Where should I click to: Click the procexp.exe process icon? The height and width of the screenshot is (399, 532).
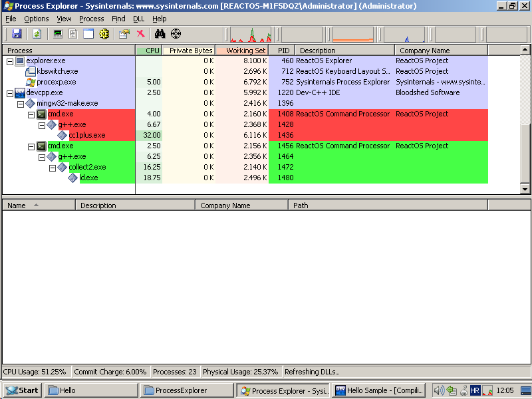pyautogui.click(x=31, y=82)
